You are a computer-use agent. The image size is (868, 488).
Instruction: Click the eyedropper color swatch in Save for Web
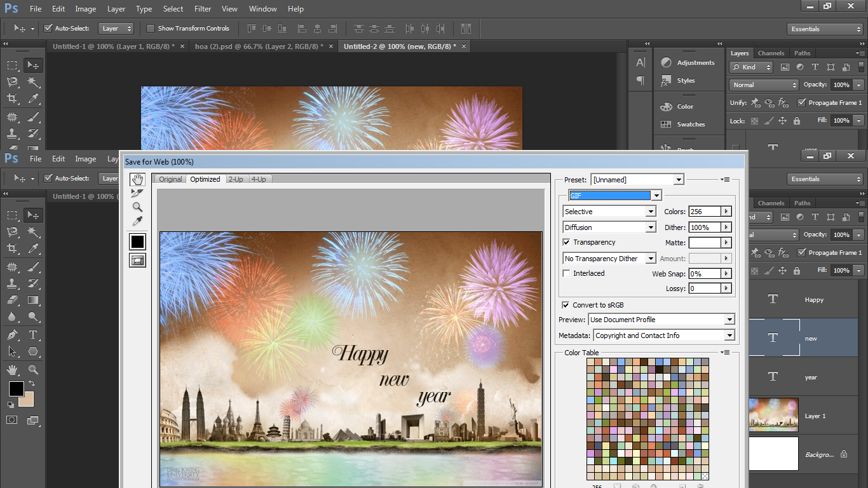click(x=137, y=241)
